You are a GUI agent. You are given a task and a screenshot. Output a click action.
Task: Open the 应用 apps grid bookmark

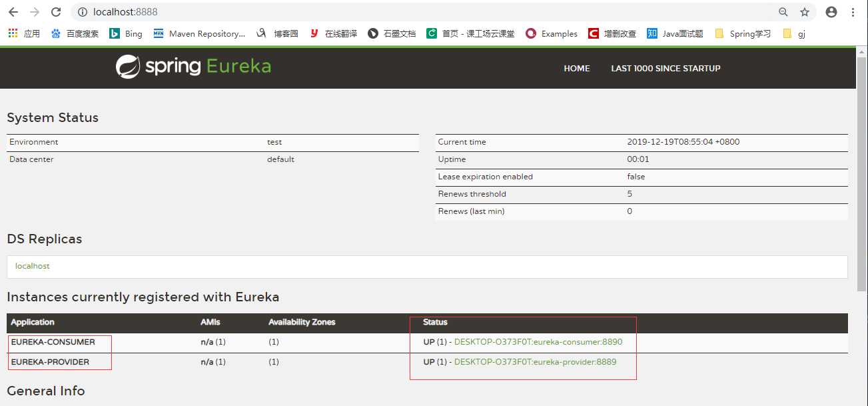(x=24, y=33)
